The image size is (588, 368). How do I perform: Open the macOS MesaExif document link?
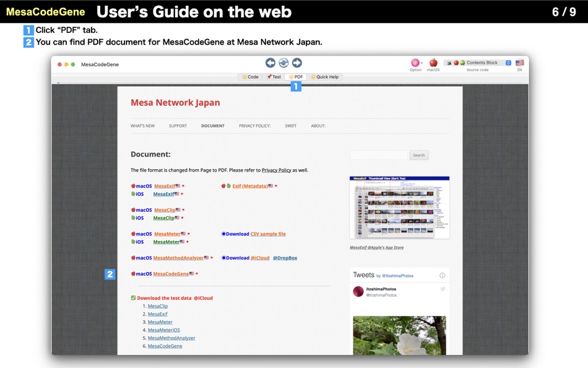coord(165,186)
